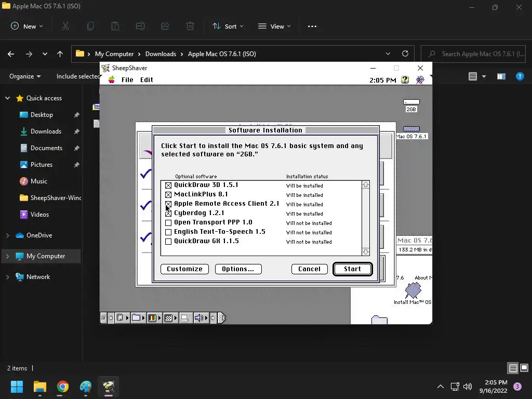Click the Delete trash icon in Explorer
532x399 pixels.
tap(190, 26)
